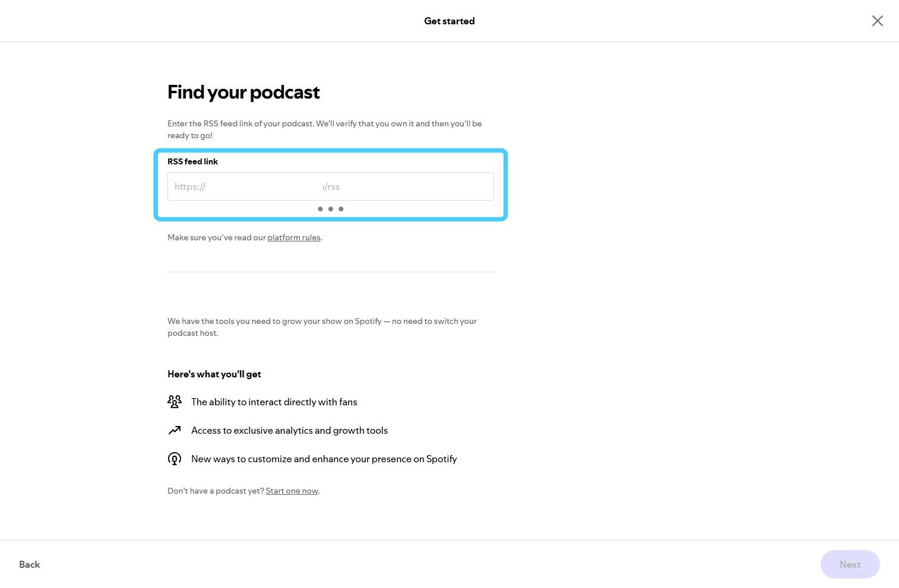Click the last loading dot
This screenshot has width=899, height=588.
click(341, 209)
